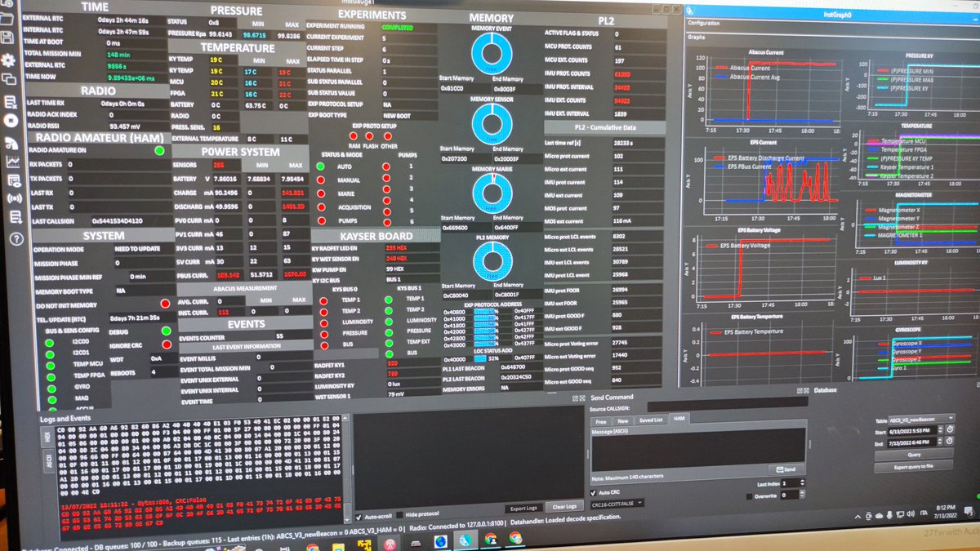This screenshot has width=980, height=551.
Task: Click the Start date stepper arrows in Database
Action: (942, 430)
